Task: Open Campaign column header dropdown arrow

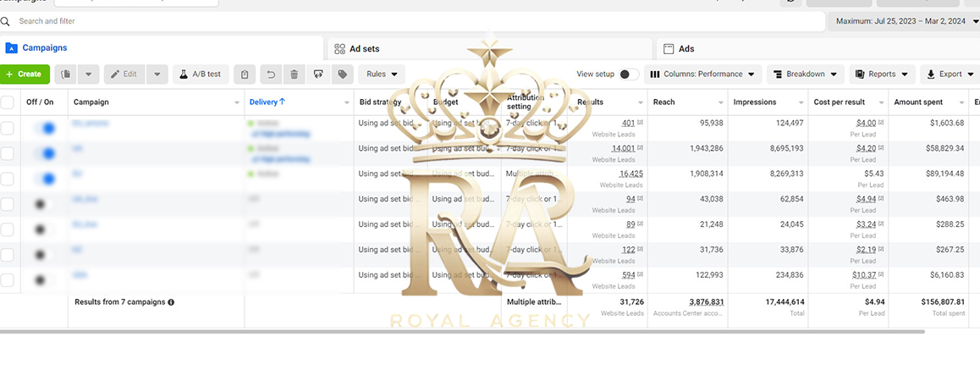Action: coord(237,102)
